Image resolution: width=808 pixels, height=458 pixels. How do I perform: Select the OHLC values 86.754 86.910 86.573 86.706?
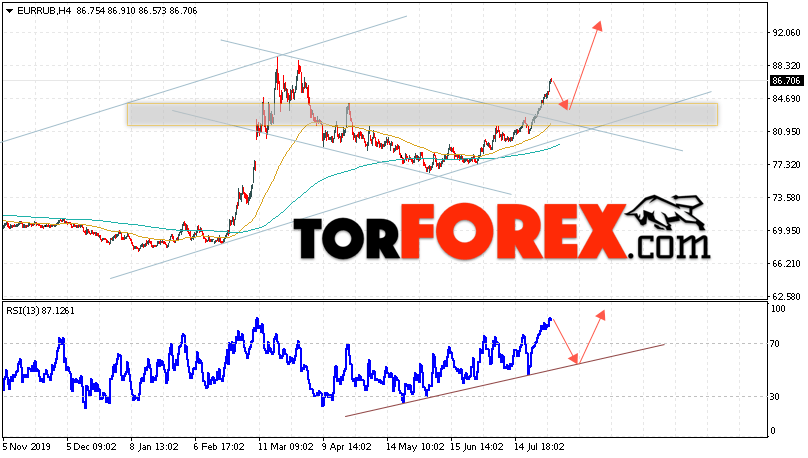click(x=137, y=11)
